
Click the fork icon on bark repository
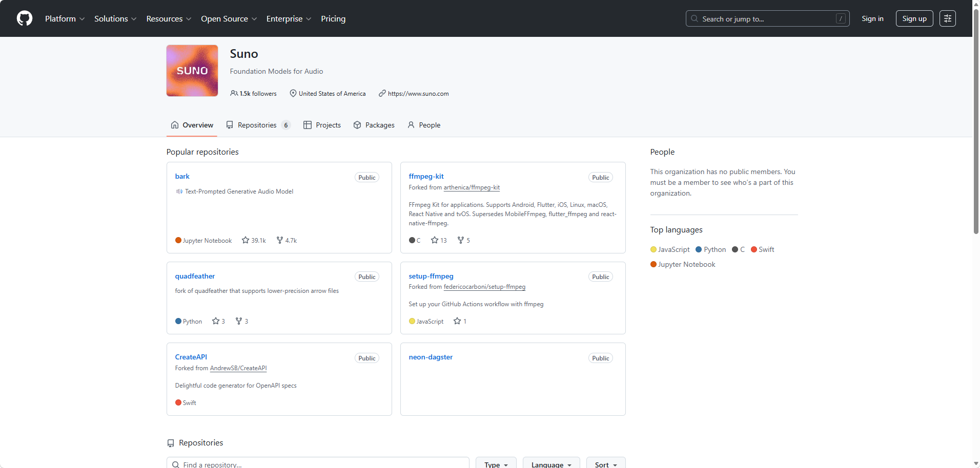pos(280,240)
